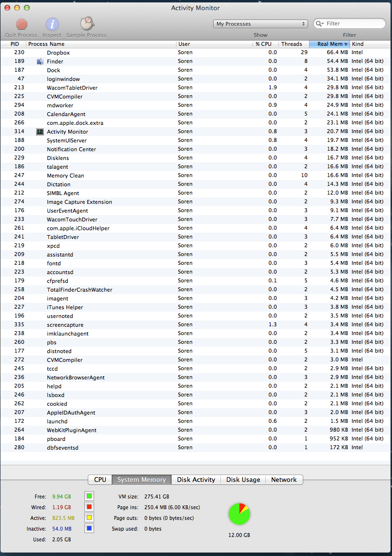Image resolution: width=392 pixels, height=556 pixels.
Task: Select the AppleIDAuthAgent process
Action: tap(196, 413)
